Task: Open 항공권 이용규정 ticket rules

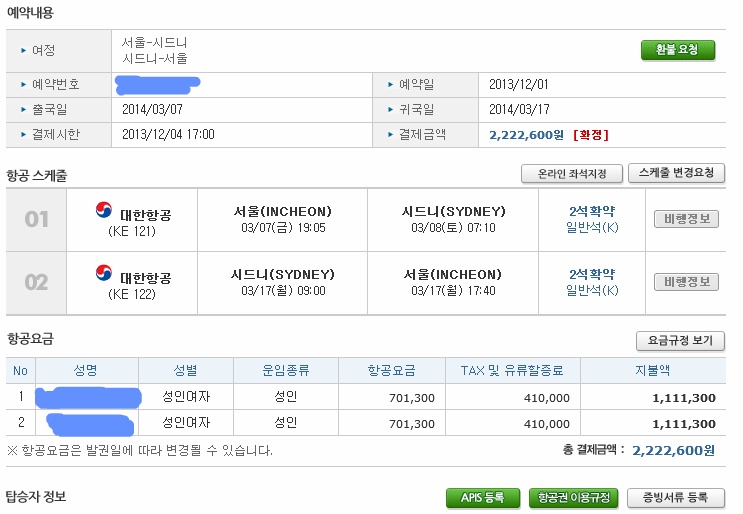Action: tap(573, 498)
